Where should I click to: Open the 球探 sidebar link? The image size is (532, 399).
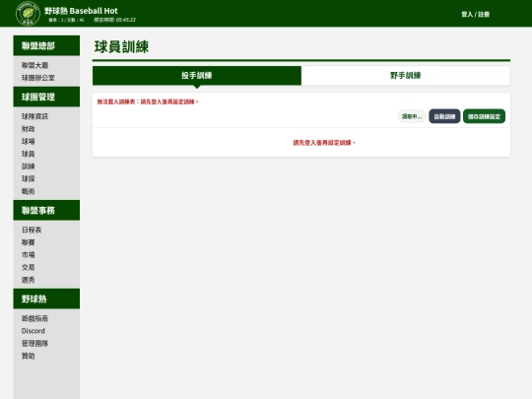point(29,178)
